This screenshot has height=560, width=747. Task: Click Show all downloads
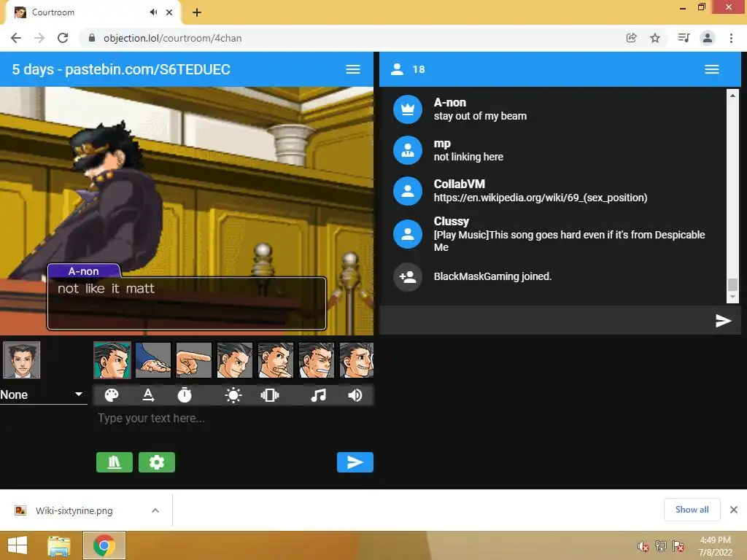692,510
